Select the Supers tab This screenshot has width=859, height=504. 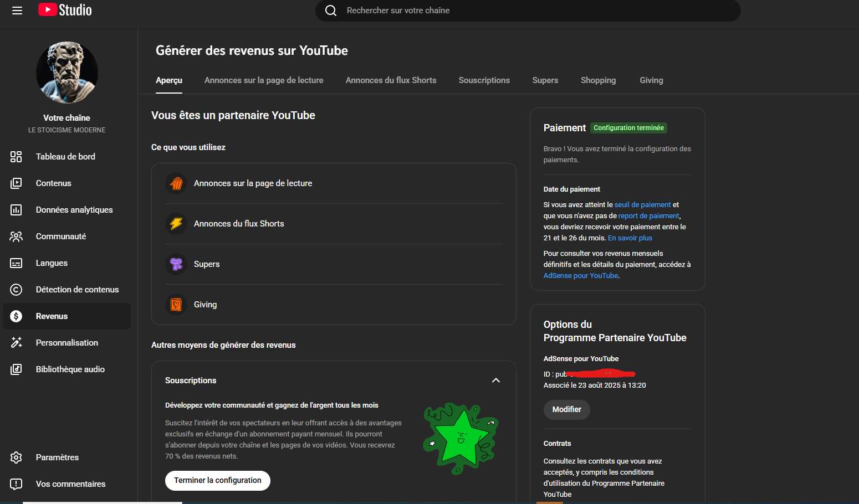point(545,80)
